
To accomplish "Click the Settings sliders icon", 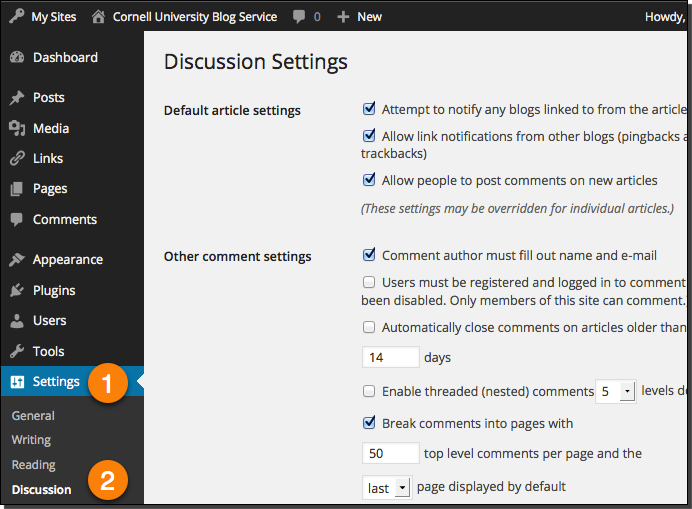I will click(x=17, y=381).
